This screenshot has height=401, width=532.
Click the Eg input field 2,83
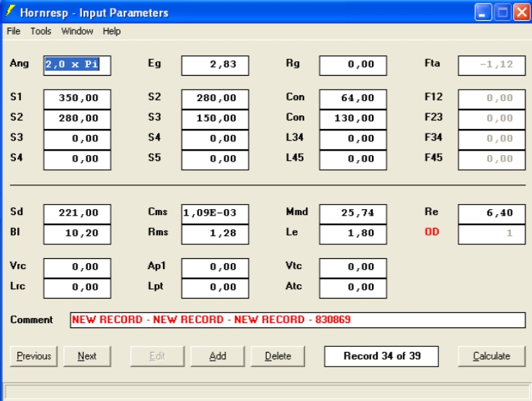point(215,65)
